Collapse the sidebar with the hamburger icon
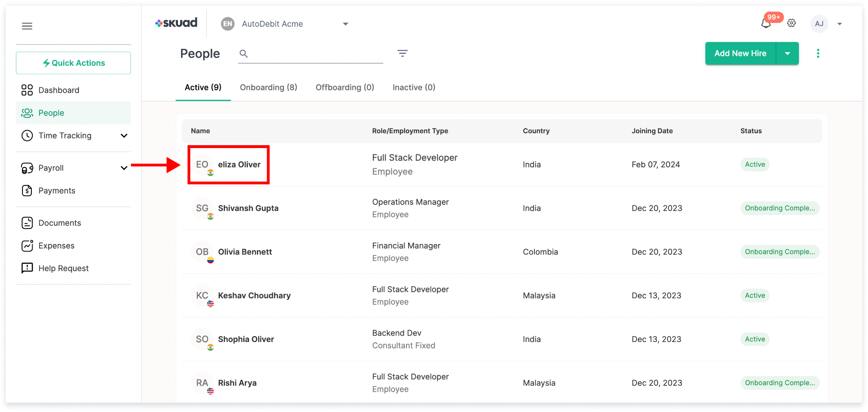This screenshot has height=412, width=868. 27,26
